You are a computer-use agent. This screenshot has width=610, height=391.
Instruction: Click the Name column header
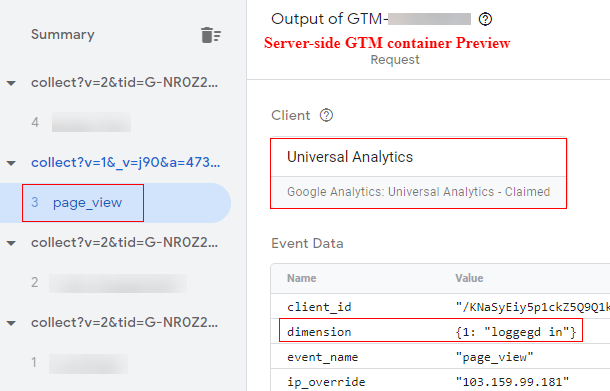click(301, 278)
